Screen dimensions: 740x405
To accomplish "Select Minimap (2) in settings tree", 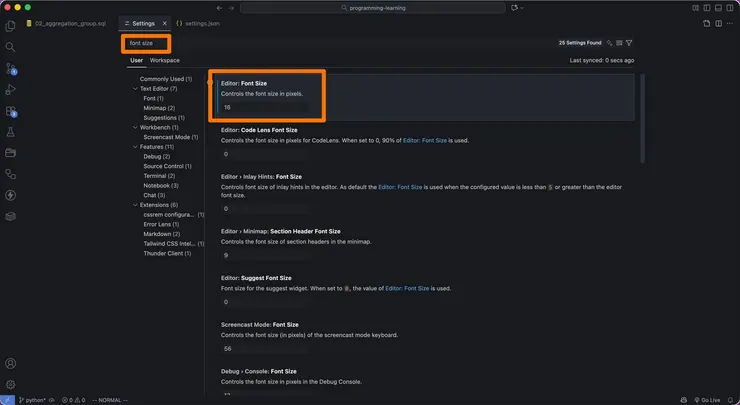I will pos(159,108).
